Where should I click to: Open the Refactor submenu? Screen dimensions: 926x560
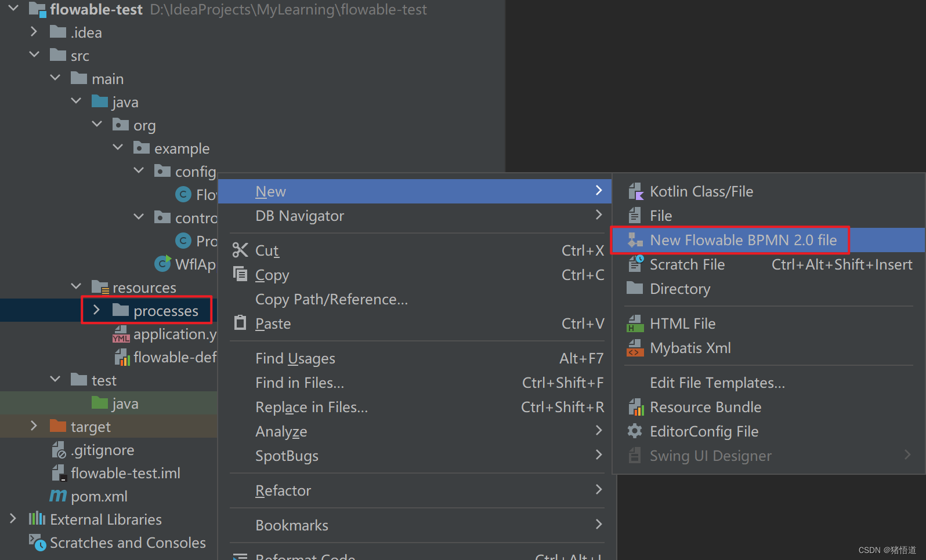coord(415,490)
